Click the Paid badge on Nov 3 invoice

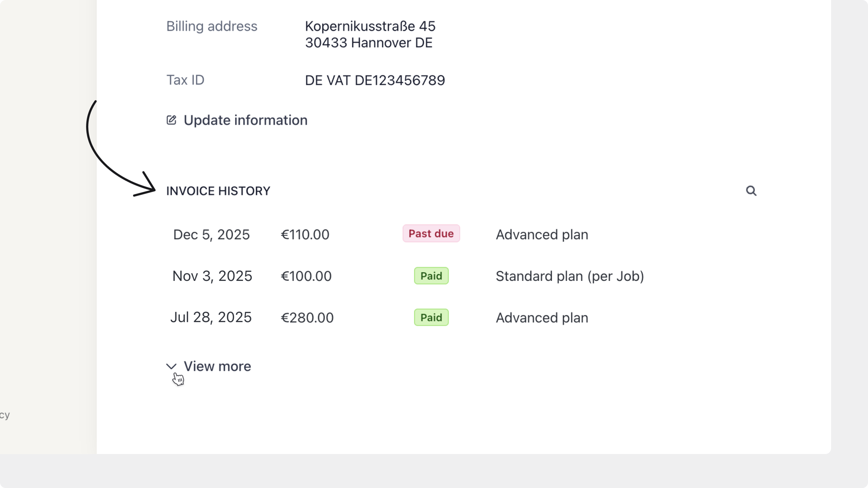431,276
